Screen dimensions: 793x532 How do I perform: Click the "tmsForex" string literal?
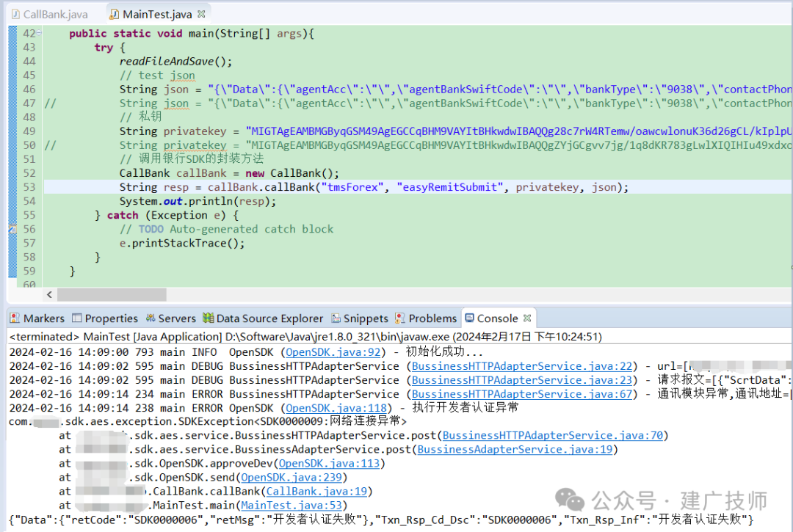(x=352, y=187)
